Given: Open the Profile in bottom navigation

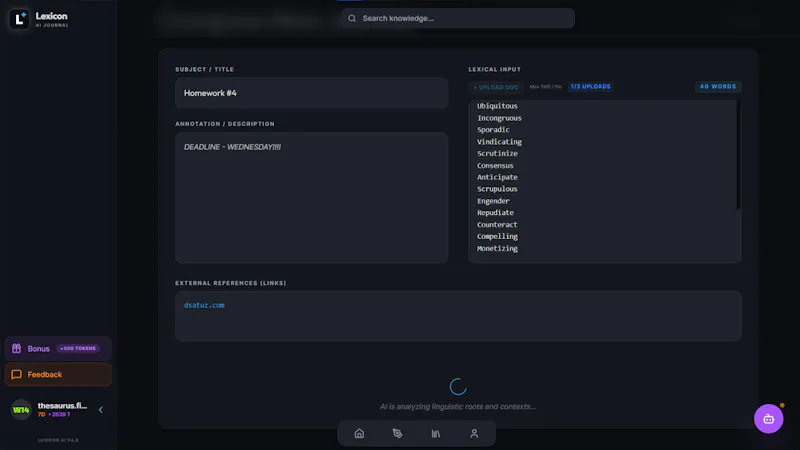Looking at the screenshot, I should click(474, 434).
